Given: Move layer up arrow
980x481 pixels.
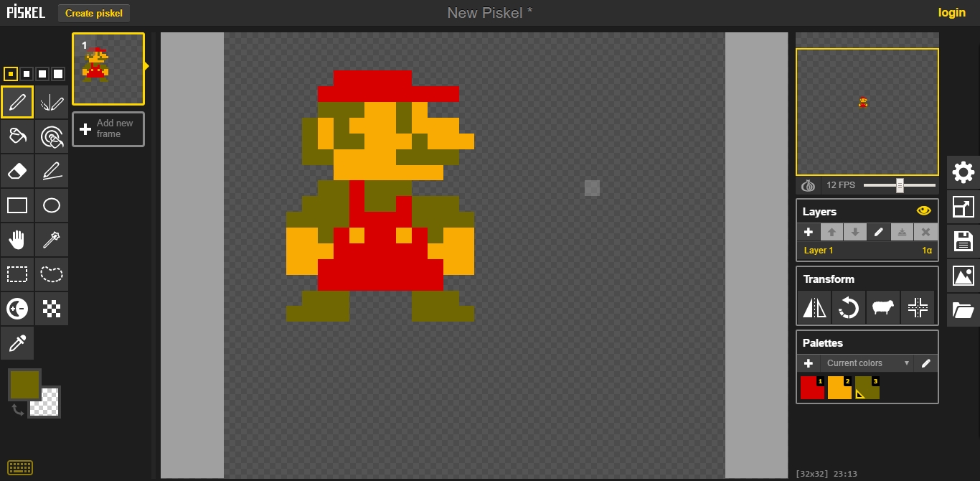Looking at the screenshot, I should pyautogui.click(x=831, y=232).
